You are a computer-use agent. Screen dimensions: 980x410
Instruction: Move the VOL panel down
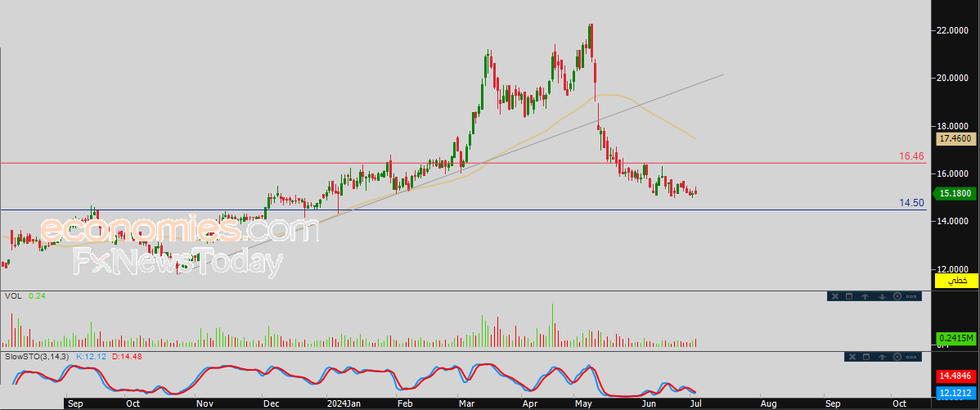882,296
